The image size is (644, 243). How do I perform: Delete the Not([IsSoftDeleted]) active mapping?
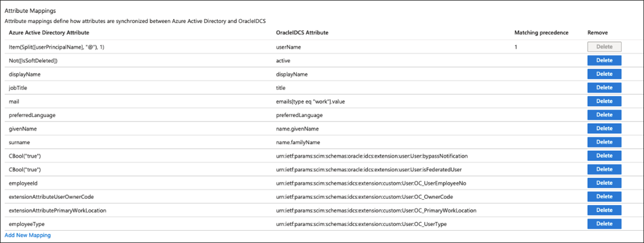click(604, 61)
